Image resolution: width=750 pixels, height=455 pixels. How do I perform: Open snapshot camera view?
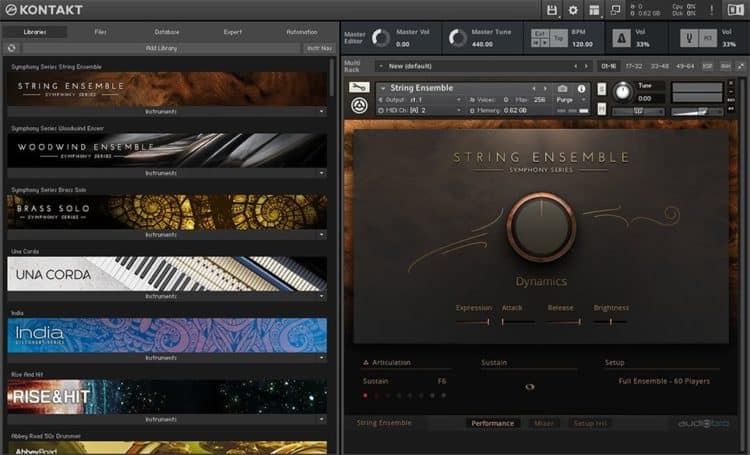562,89
